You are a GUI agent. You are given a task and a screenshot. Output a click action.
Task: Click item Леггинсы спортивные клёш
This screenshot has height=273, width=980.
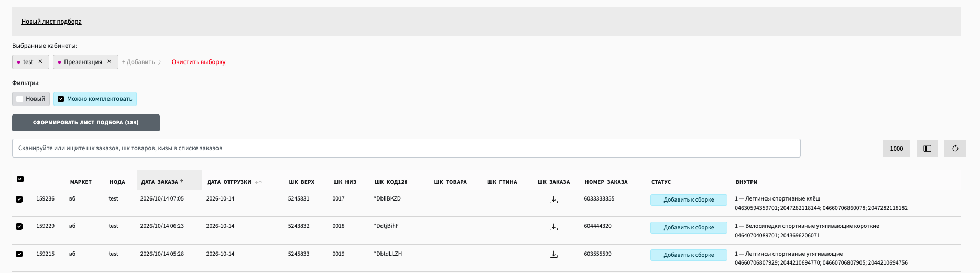pyautogui.click(x=782, y=198)
